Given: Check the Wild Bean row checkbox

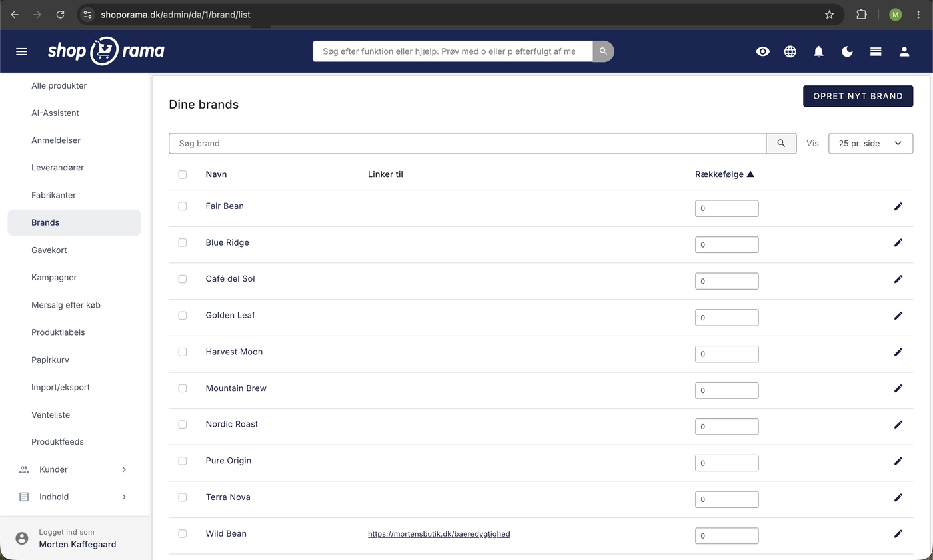Looking at the screenshot, I should [x=183, y=533].
